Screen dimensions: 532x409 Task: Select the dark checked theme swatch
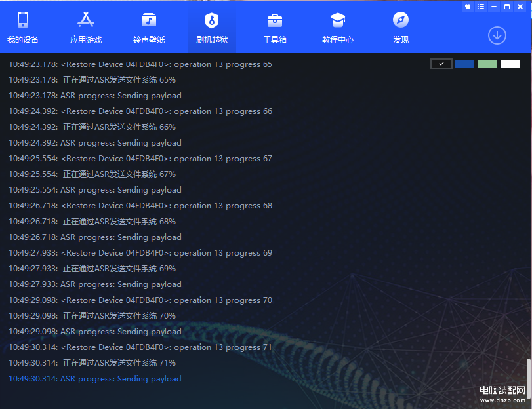(x=441, y=64)
